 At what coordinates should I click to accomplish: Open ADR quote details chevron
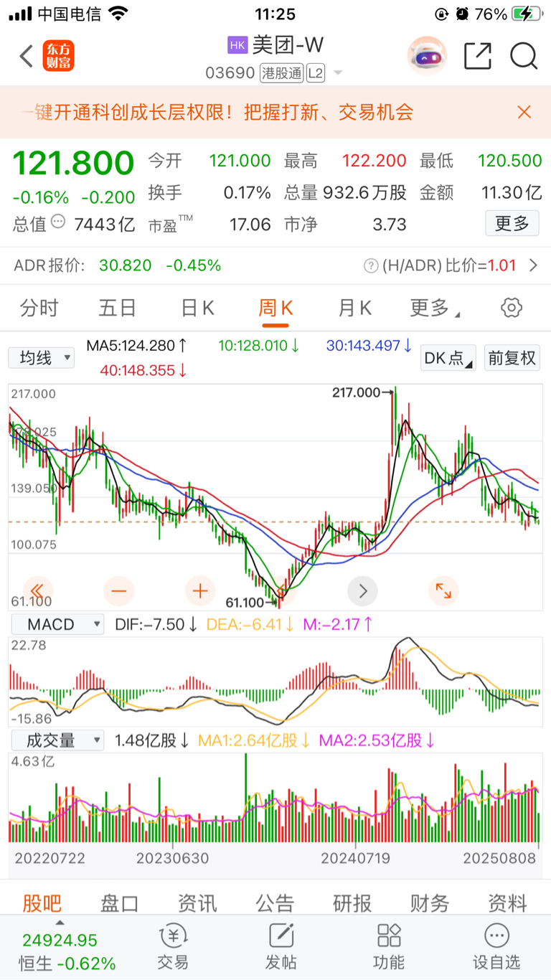tap(533, 265)
